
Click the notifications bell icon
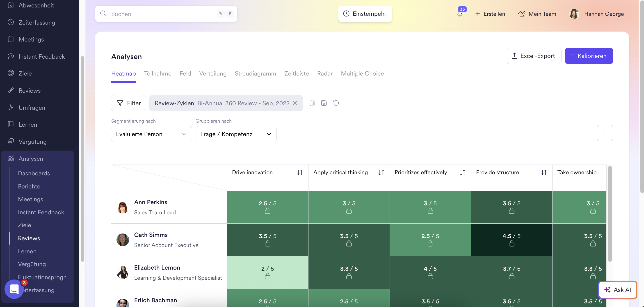459,14
